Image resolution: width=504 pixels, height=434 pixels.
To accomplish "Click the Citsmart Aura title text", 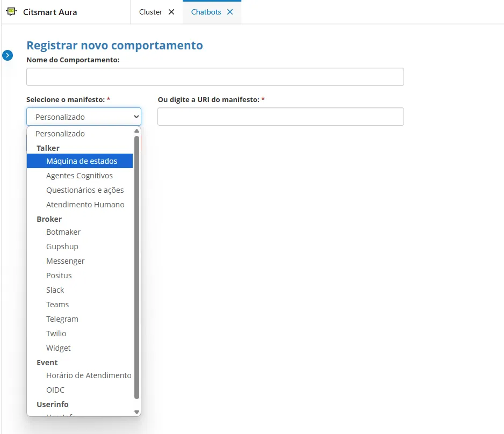I will (50, 12).
